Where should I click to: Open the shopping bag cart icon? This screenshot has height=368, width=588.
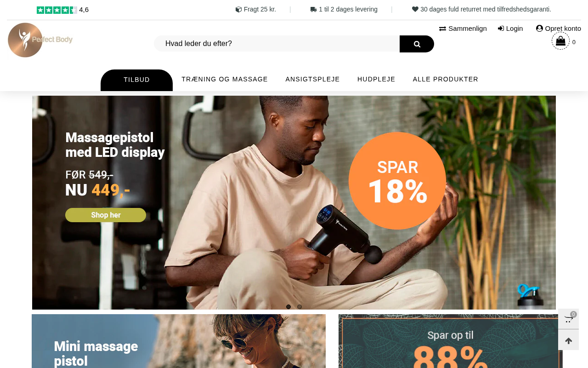(x=560, y=41)
